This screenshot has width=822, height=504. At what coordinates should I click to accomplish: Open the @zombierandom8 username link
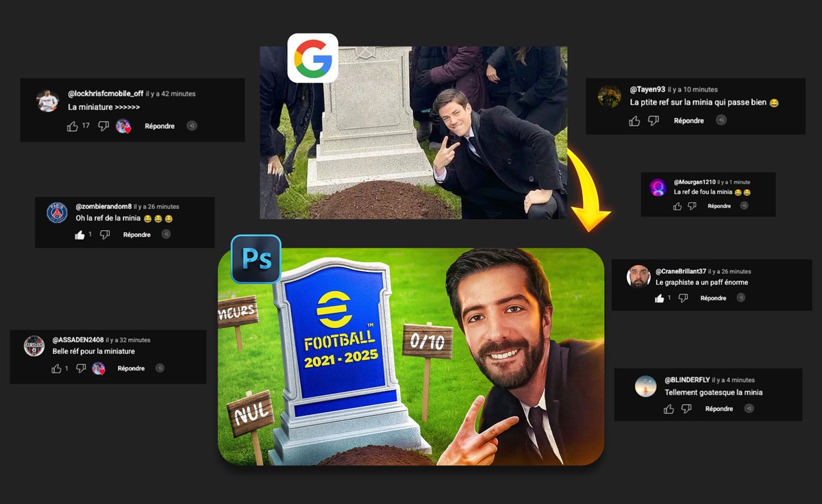[x=103, y=206]
